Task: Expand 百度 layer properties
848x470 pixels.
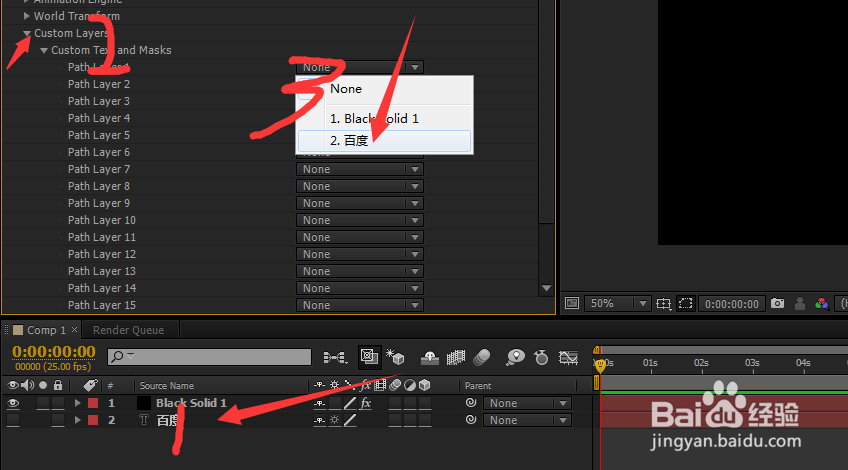Action: (x=77, y=420)
